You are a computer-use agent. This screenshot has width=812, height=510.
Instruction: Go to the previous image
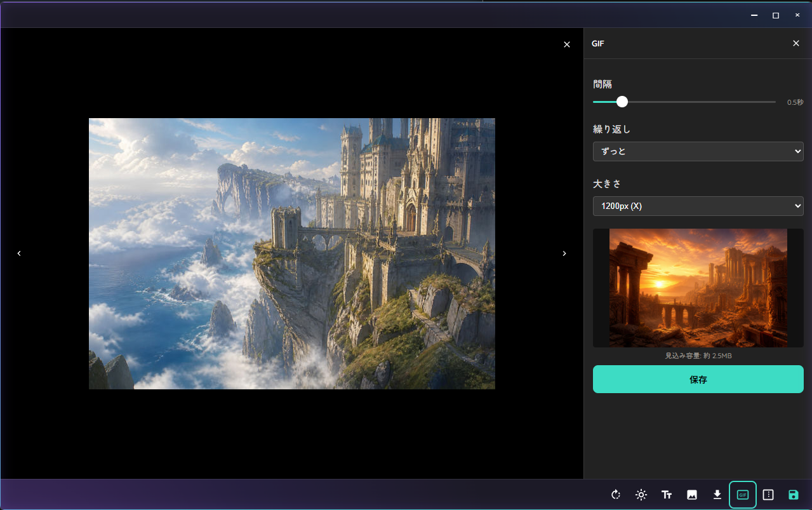(19, 253)
